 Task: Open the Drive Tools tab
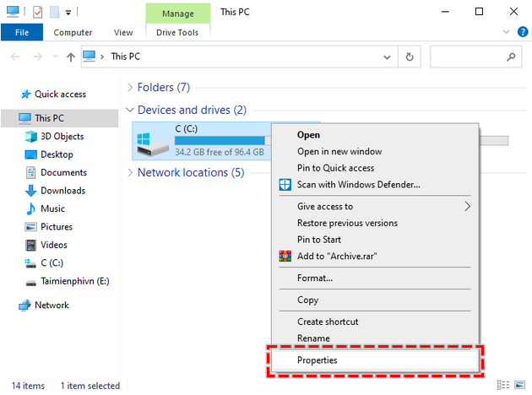point(177,33)
